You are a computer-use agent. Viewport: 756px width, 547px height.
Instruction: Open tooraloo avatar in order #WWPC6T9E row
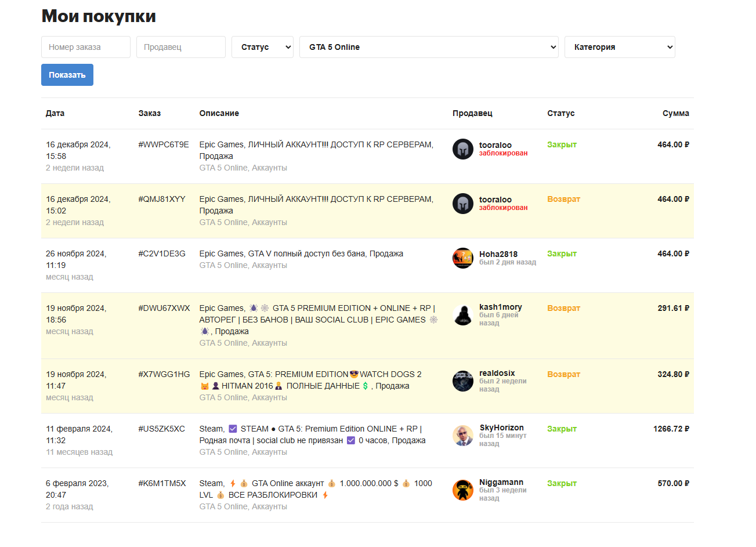click(463, 149)
